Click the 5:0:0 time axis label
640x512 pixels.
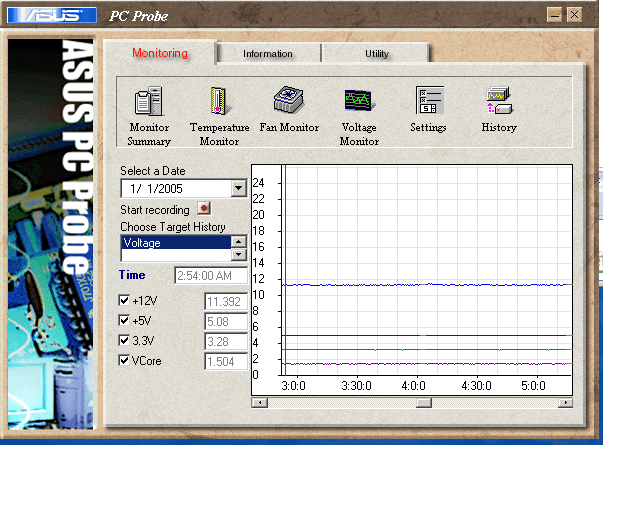click(533, 386)
